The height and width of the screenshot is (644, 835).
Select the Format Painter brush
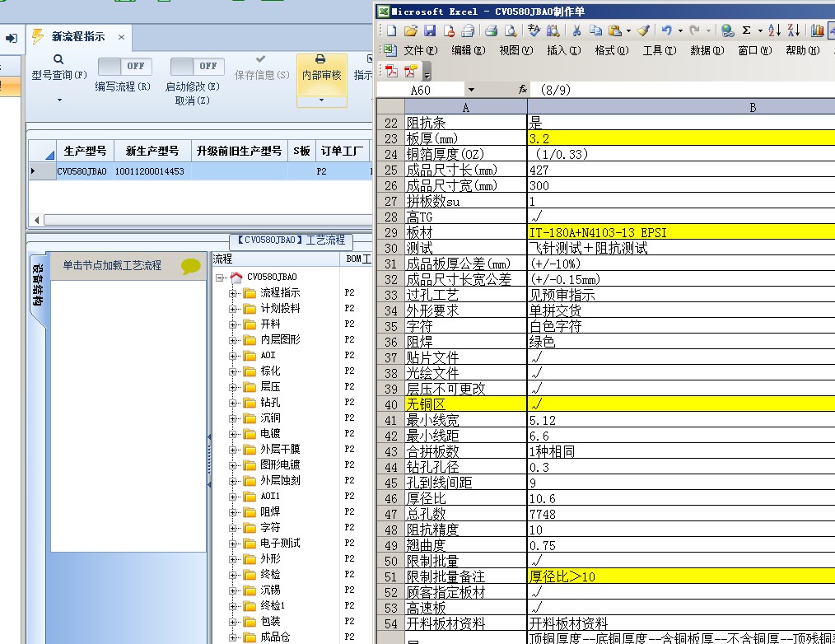[643, 30]
